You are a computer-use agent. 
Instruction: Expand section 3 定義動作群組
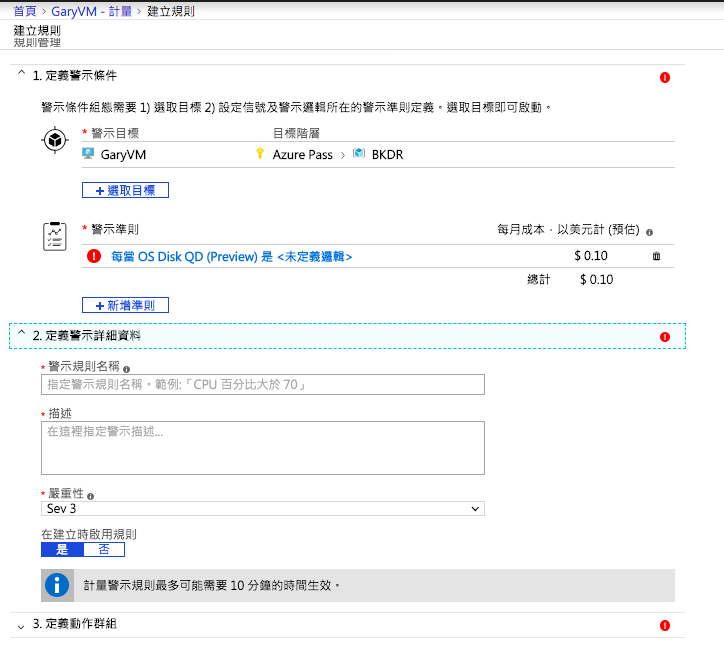(21, 627)
